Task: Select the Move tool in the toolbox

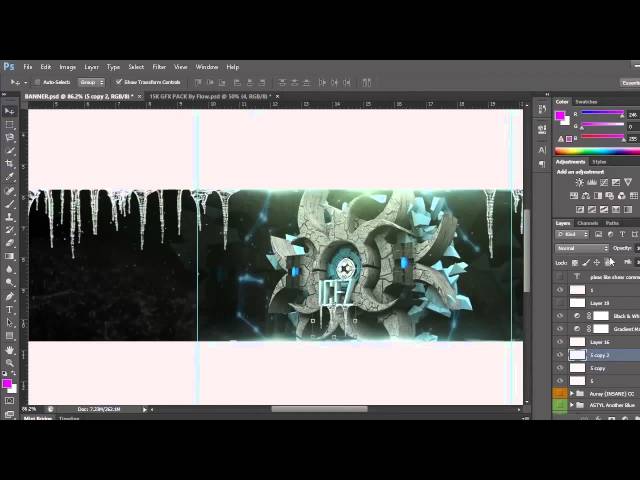Action: (9, 111)
